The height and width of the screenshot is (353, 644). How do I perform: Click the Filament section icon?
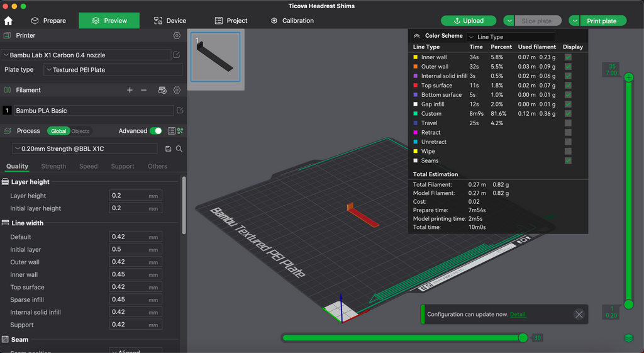pos(7,90)
